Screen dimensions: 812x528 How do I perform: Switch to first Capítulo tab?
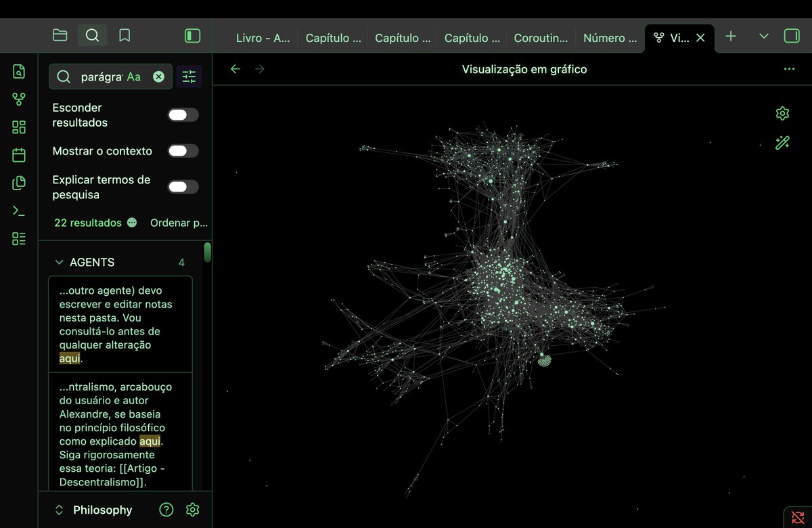pyautogui.click(x=333, y=38)
